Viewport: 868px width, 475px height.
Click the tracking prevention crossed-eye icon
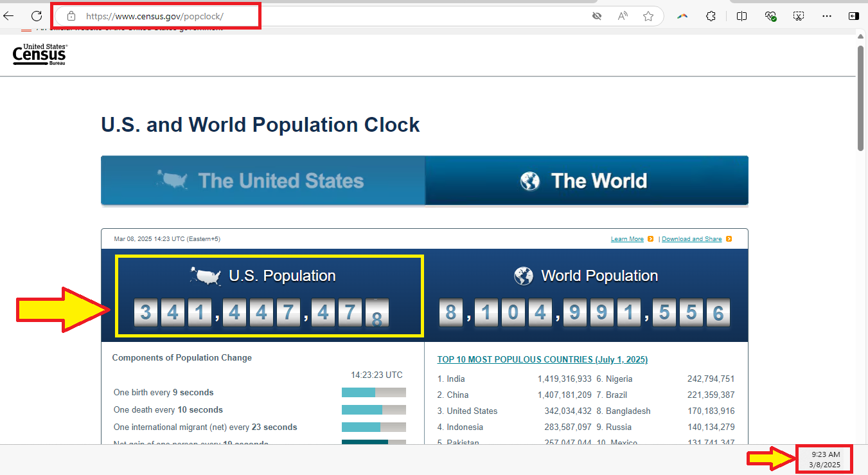pos(597,16)
